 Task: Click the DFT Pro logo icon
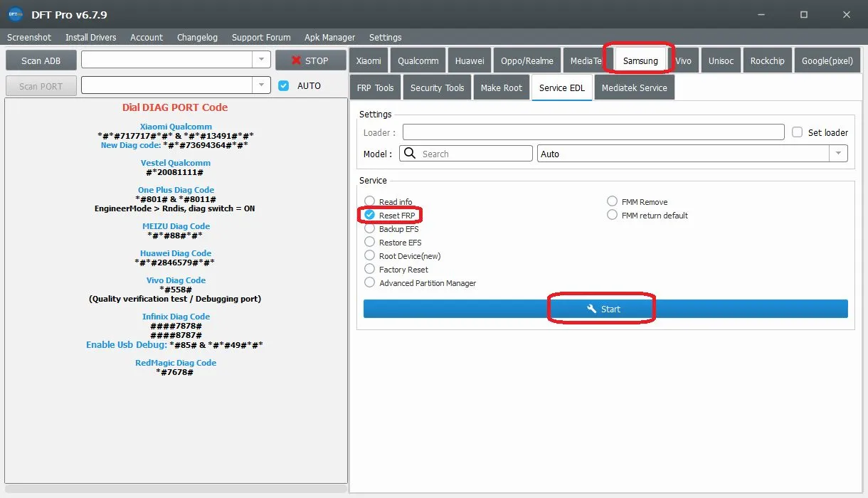click(x=15, y=14)
